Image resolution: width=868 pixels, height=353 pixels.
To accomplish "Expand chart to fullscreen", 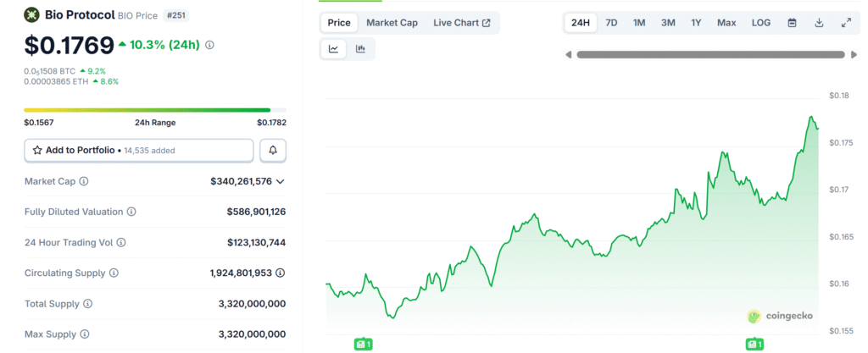I will 846,23.
